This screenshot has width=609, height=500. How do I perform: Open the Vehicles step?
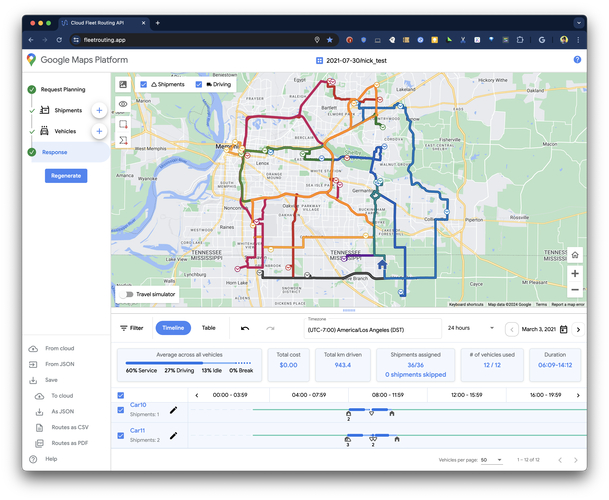point(65,131)
